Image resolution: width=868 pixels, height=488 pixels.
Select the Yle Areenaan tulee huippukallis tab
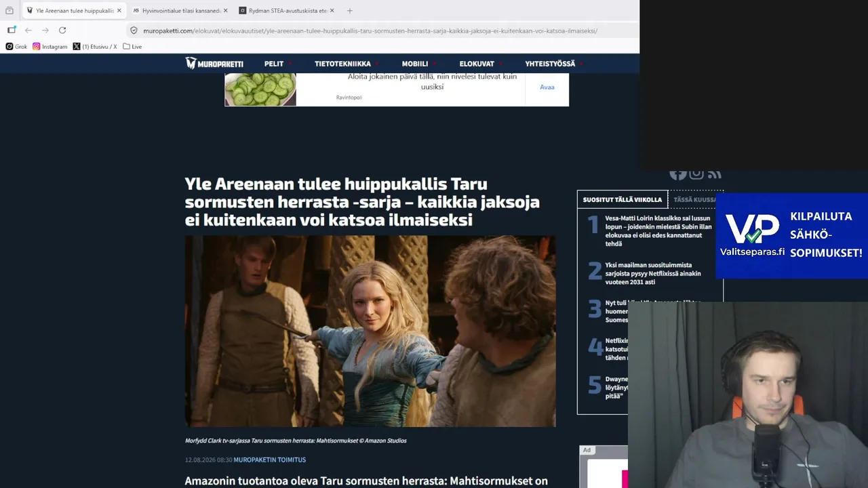(x=75, y=11)
